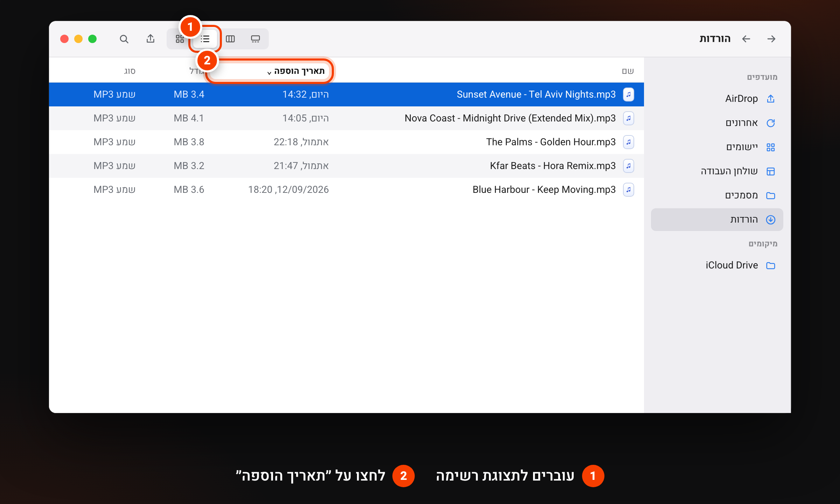Open AirDrop in the sidebar

(x=717, y=99)
